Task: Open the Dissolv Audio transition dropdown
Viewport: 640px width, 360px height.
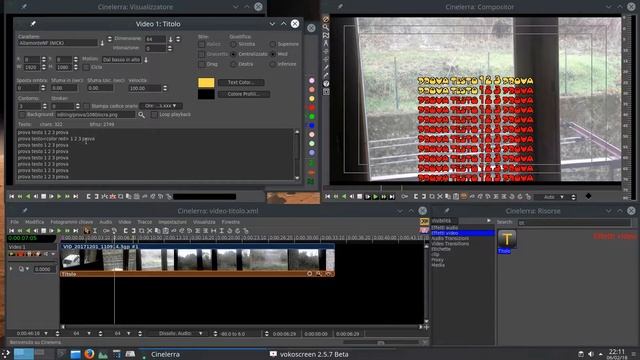Action: tap(200, 333)
